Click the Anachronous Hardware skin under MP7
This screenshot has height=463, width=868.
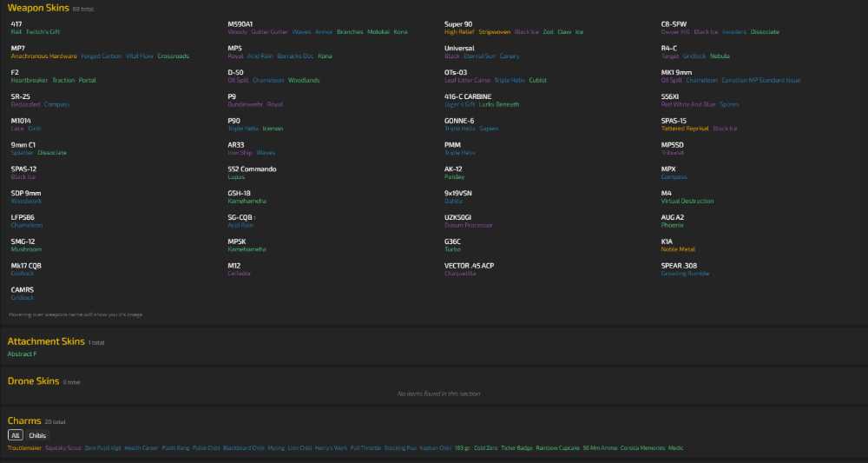43,56
